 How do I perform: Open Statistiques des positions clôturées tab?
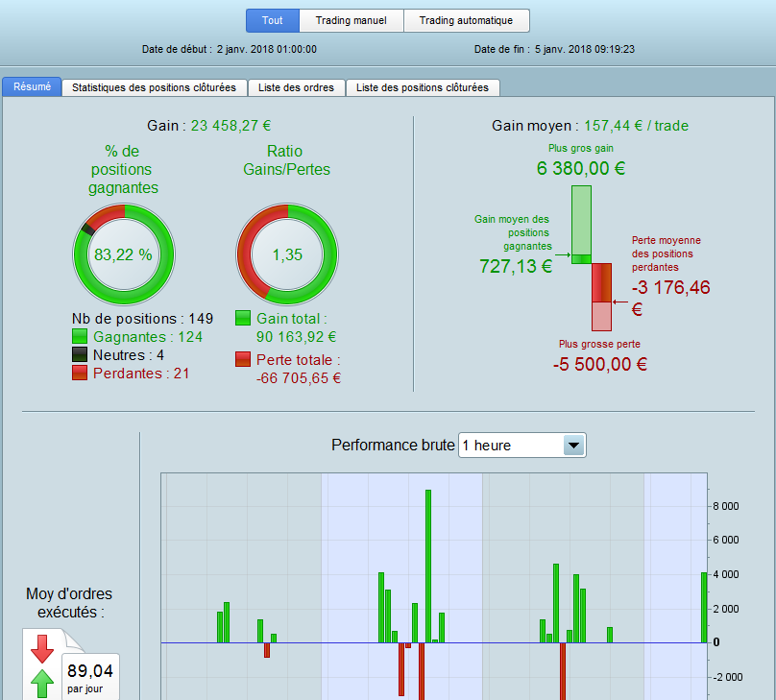155,87
